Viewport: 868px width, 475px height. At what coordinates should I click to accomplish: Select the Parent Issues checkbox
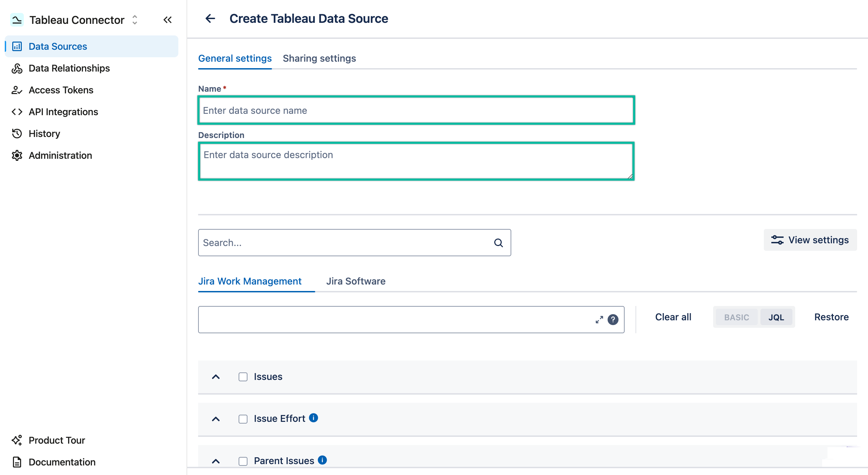pyautogui.click(x=243, y=461)
